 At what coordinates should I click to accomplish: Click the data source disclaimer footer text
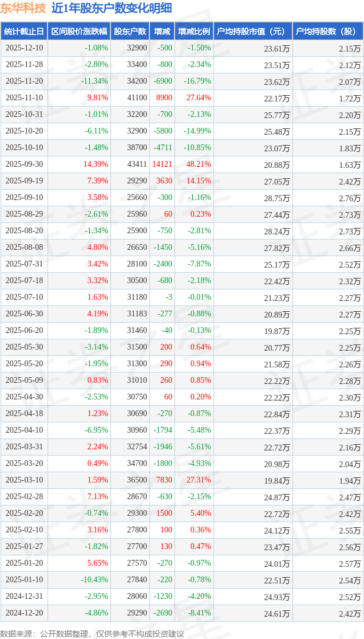tap(92, 633)
